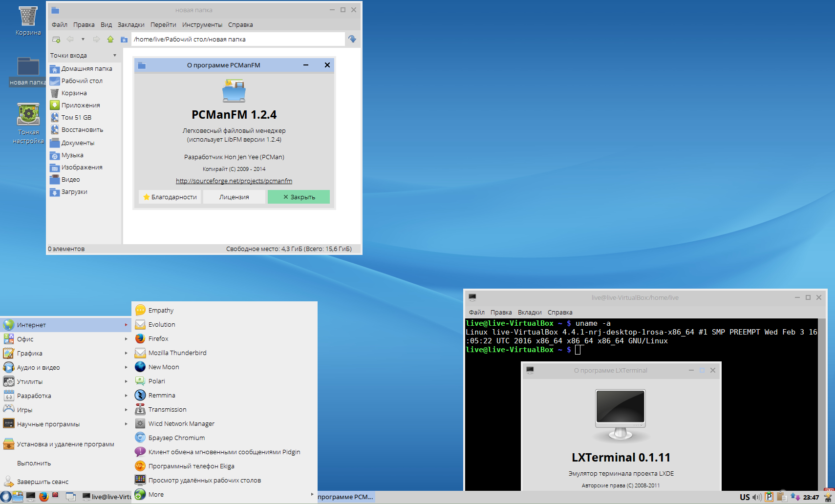Select the 'новая папка' desktop folder icon

(x=28, y=71)
